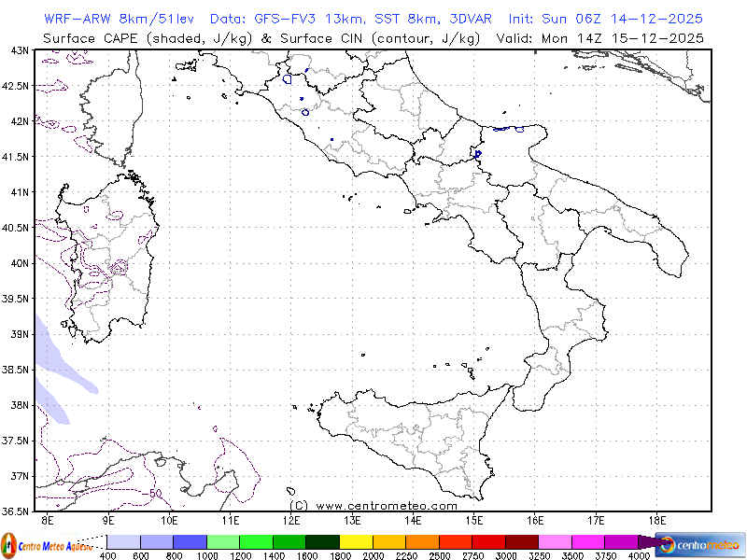
Task: Select the bright red 2750-3000 legend swatch
Action: (487, 542)
